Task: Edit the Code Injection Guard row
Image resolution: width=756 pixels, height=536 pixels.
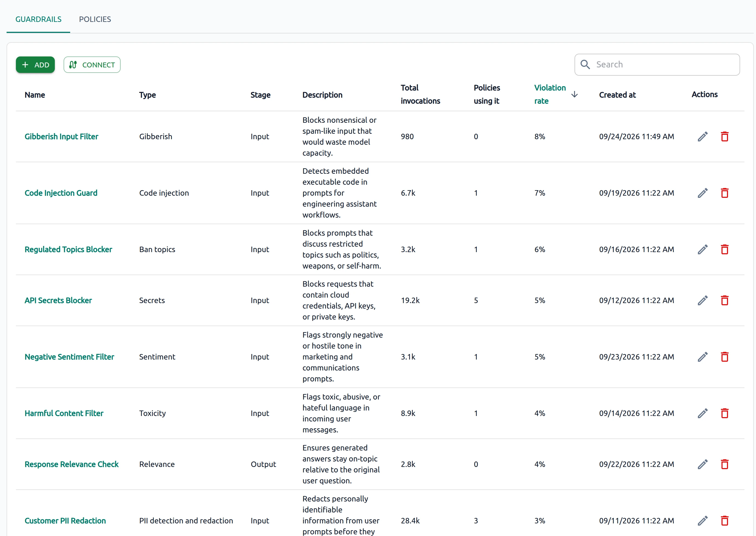Action: coord(703,193)
